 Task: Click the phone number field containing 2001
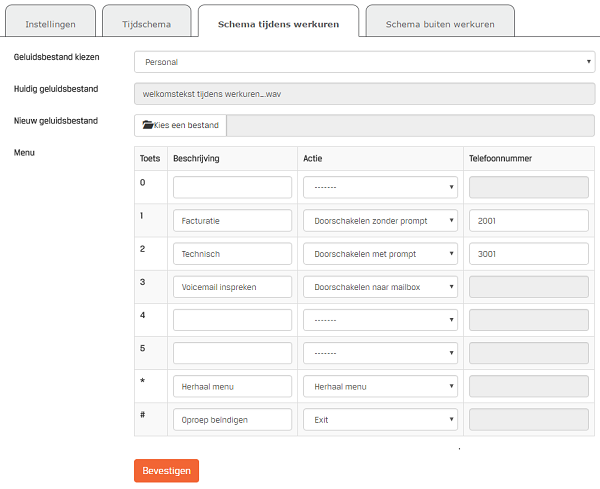click(x=528, y=221)
